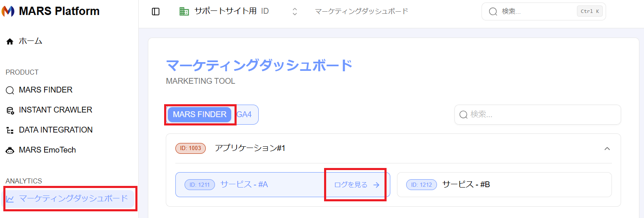Collapse the アプリケーション#1 section chevron
The width and height of the screenshot is (644, 218).
607,148
